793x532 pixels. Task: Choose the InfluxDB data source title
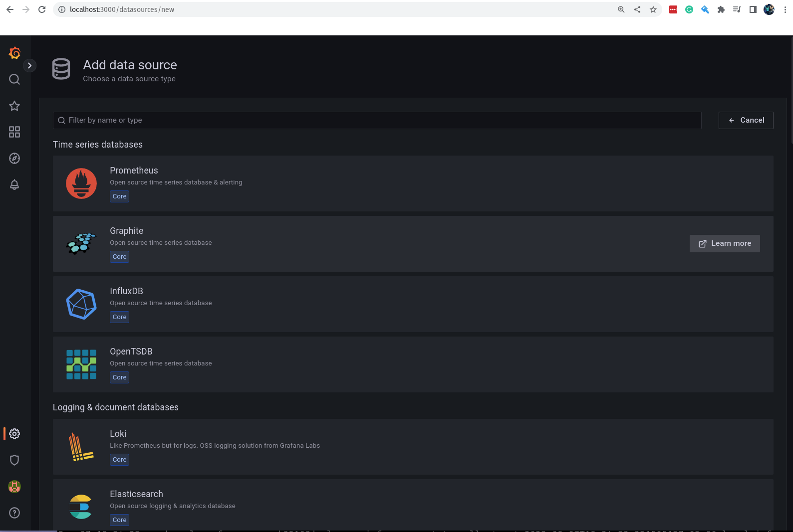(126, 291)
